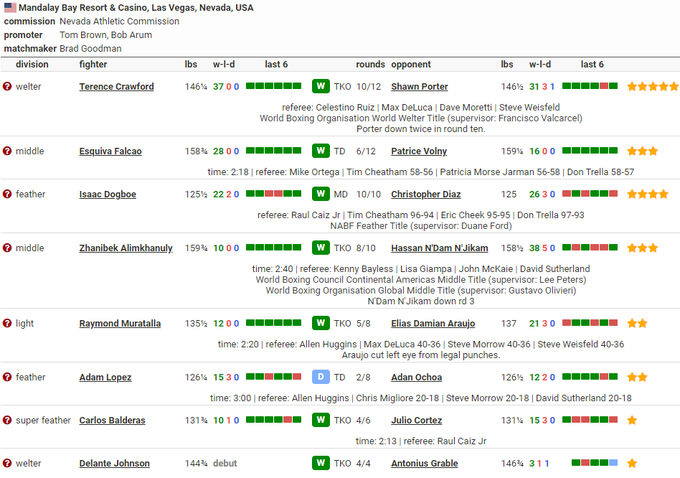The image size is (680, 478).
Task: Click the single star rating for Balderas vs Cortez
Action: coord(632,420)
